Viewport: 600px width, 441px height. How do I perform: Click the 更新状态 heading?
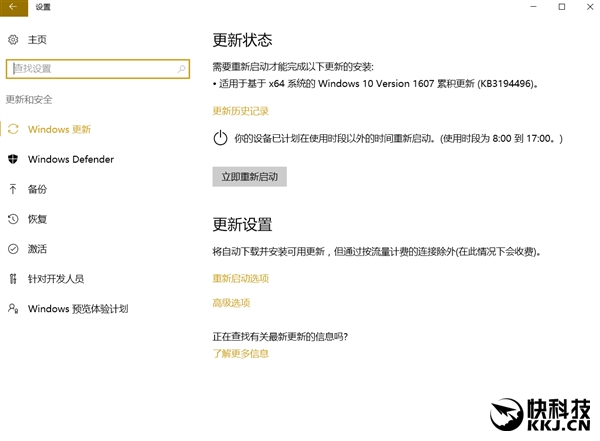242,40
